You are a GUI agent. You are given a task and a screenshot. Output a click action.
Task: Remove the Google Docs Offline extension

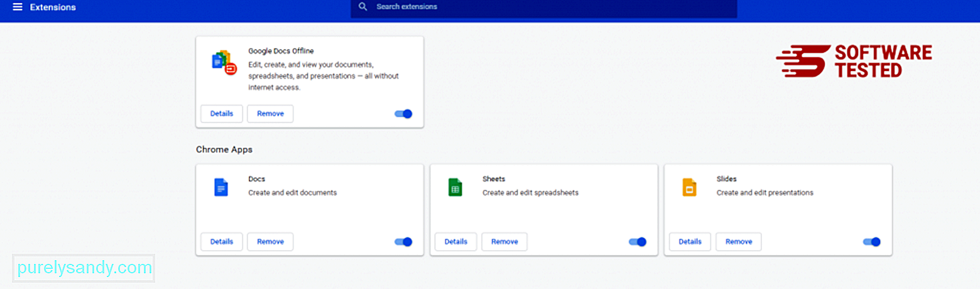[270, 114]
